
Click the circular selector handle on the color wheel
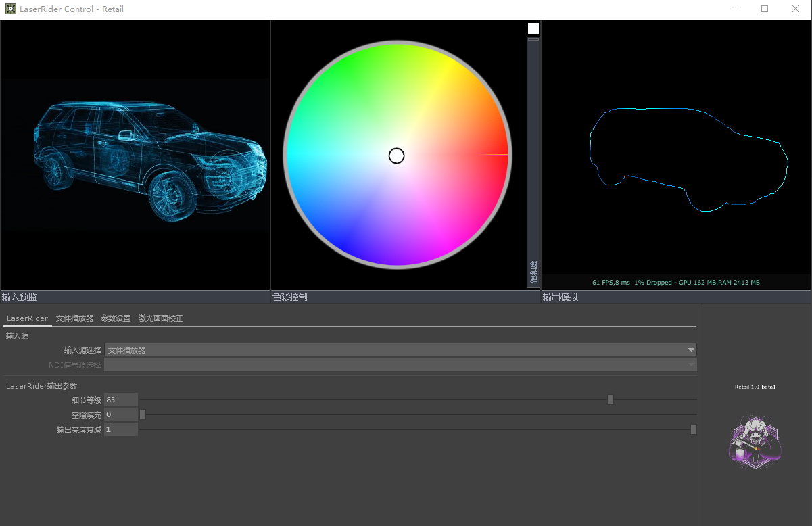[397, 156]
